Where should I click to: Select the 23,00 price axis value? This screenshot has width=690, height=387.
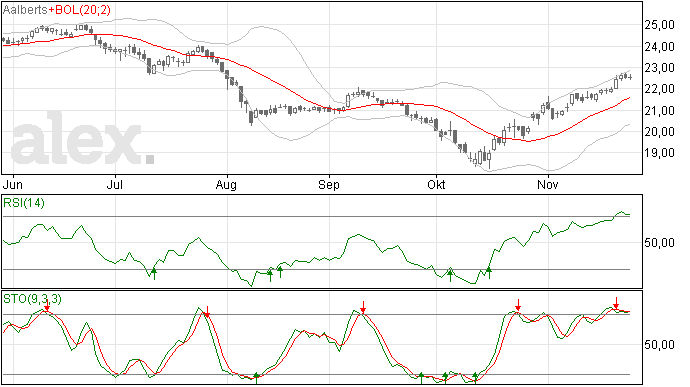659,68
